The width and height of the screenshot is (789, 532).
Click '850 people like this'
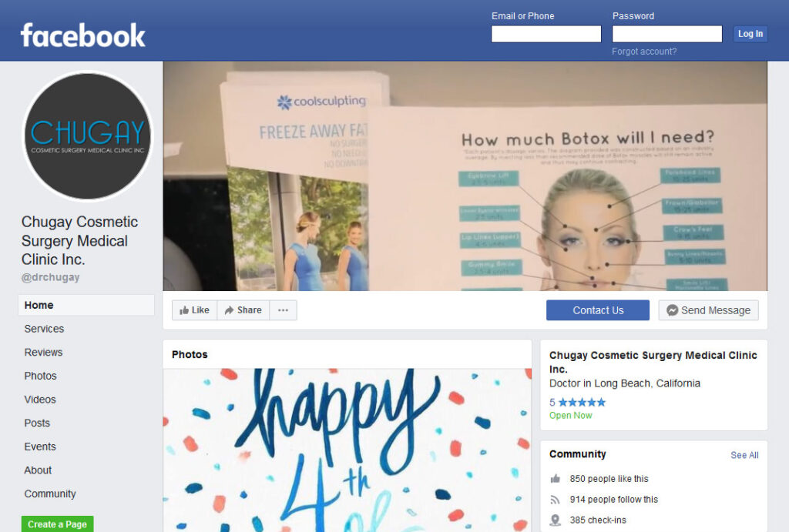(609, 479)
